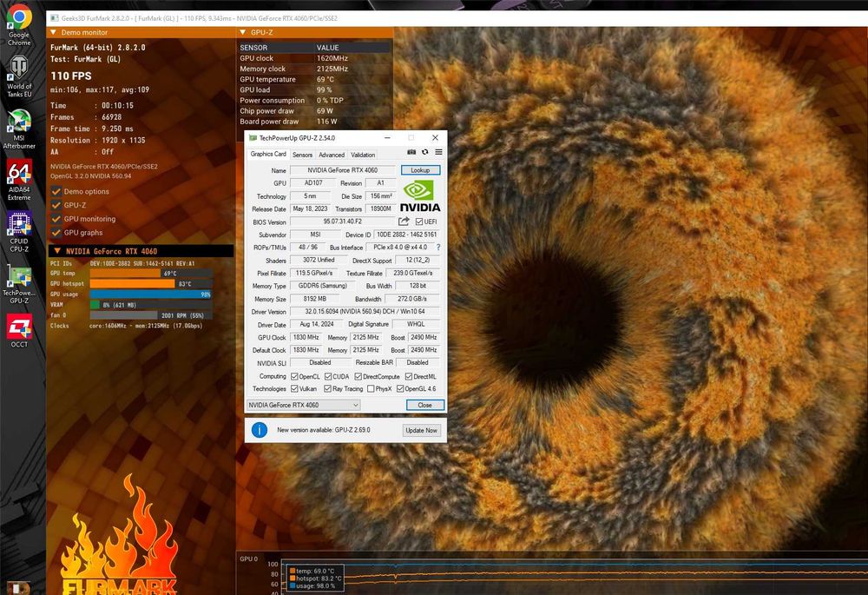Click the Lookup button

pyautogui.click(x=421, y=170)
